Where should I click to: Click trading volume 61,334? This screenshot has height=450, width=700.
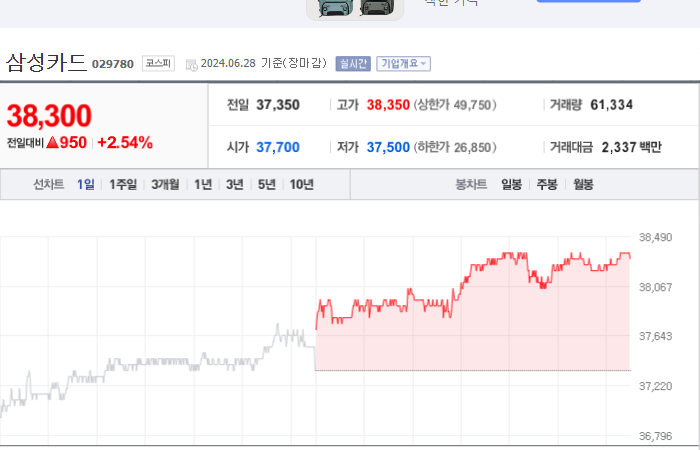(x=612, y=105)
